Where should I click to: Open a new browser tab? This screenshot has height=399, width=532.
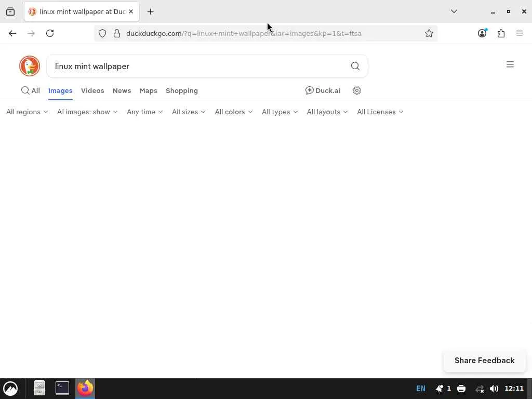(150, 12)
